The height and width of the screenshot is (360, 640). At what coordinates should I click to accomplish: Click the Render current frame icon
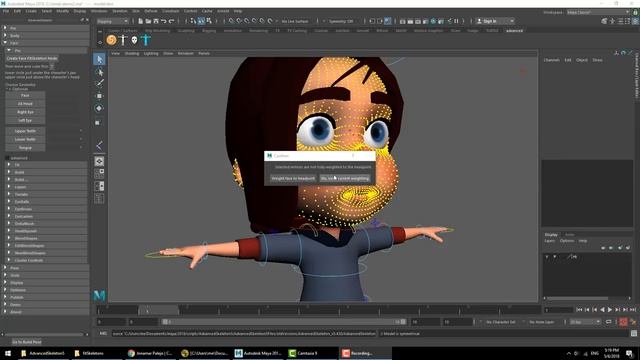410,21
